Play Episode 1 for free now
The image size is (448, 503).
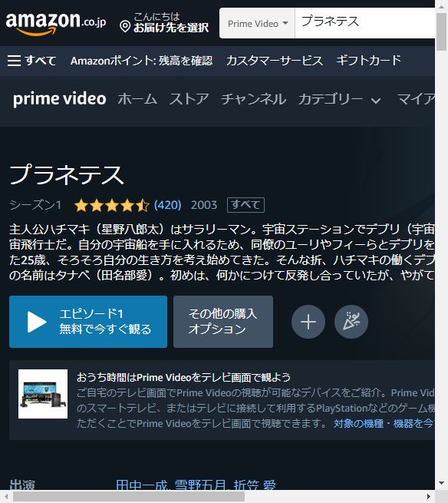(x=88, y=322)
